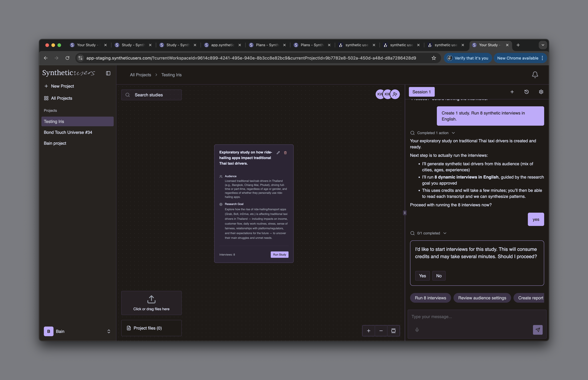Image resolution: width=588 pixels, height=380 pixels.
Task: Click the microphone voice input icon
Action: 417,330
